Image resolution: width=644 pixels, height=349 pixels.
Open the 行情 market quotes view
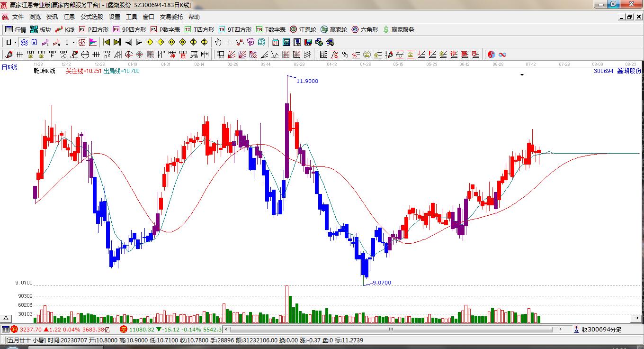[x=16, y=29]
